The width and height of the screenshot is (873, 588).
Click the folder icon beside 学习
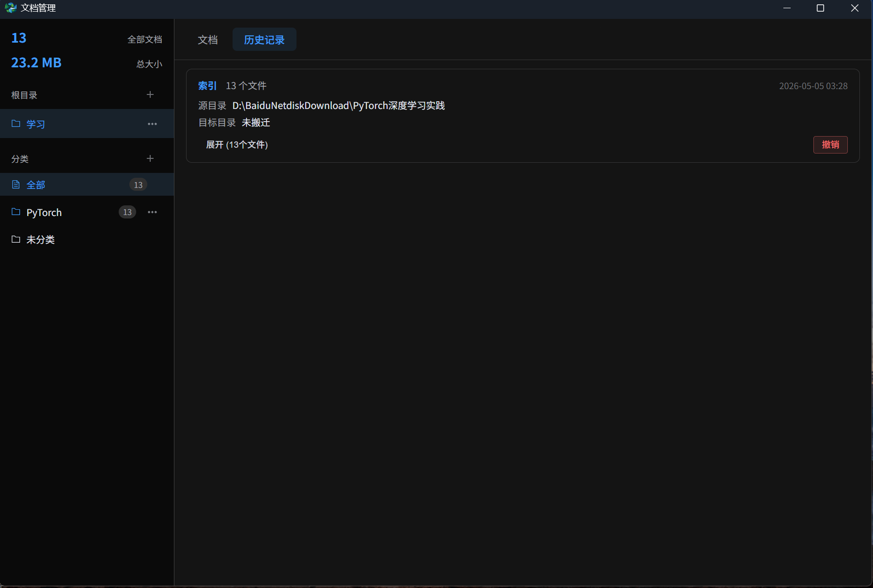[x=16, y=124]
